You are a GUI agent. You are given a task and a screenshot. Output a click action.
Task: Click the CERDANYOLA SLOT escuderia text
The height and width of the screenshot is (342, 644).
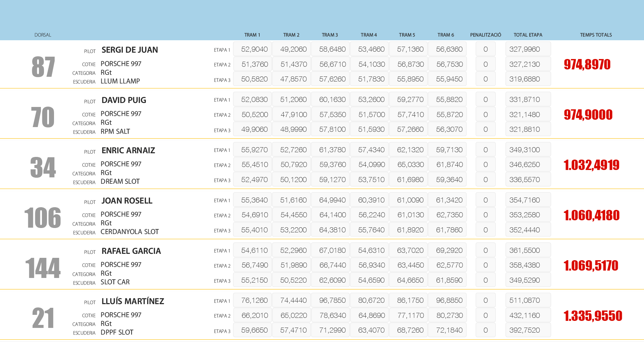[x=129, y=232]
